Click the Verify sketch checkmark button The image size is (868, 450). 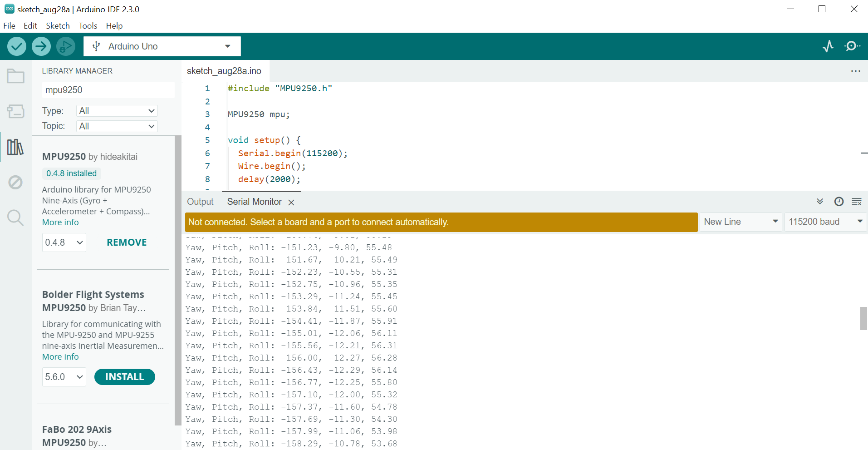pos(17,46)
